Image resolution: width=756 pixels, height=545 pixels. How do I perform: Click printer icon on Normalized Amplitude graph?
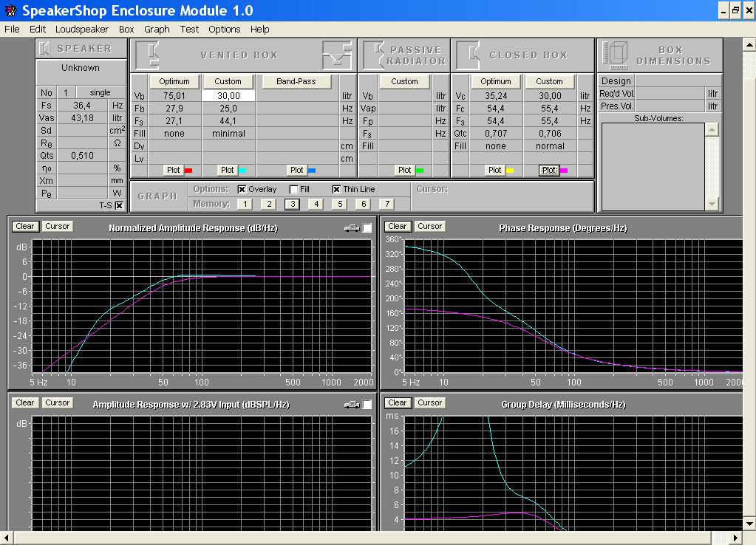click(352, 228)
